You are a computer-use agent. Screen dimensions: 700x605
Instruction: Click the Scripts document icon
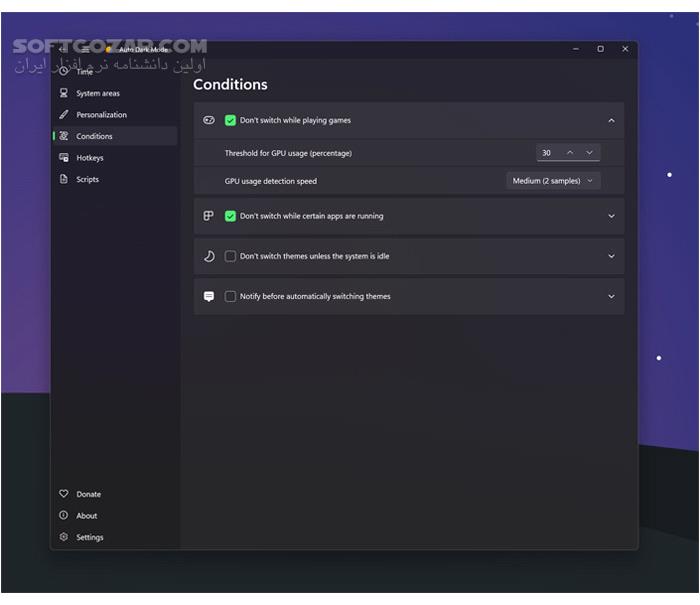64,179
